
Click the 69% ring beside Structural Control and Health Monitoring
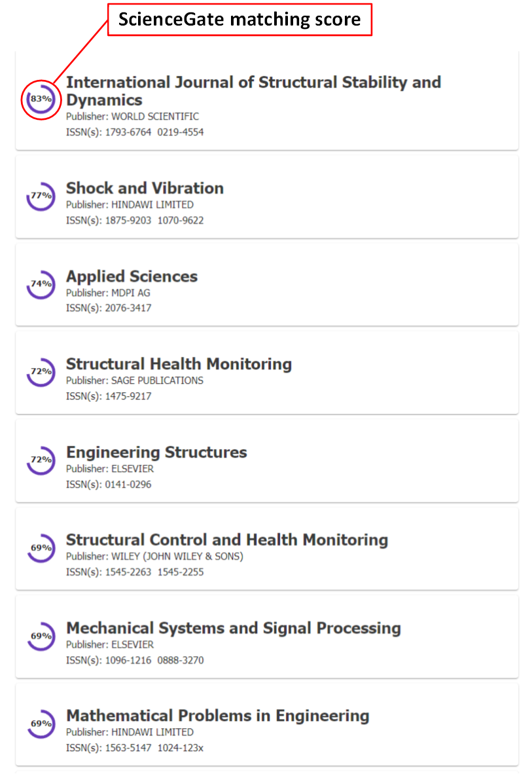pyautogui.click(x=41, y=548)
